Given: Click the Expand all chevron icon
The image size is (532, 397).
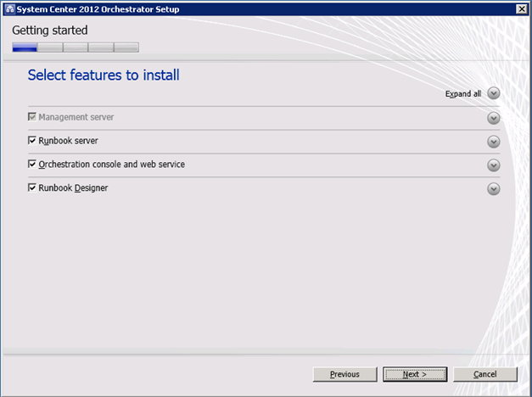Looking at the screenshot, I should [494, 94].
